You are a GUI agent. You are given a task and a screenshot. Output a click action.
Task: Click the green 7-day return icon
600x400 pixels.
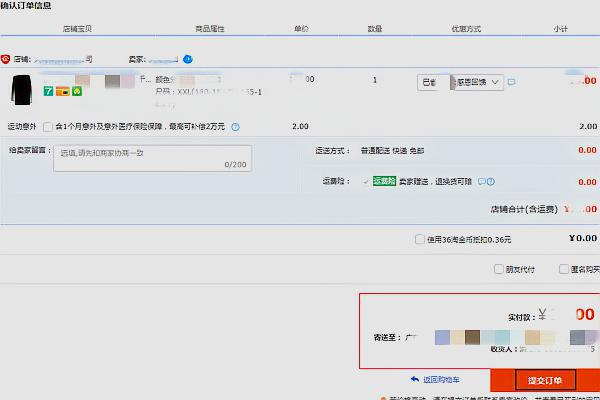(48, 91)
